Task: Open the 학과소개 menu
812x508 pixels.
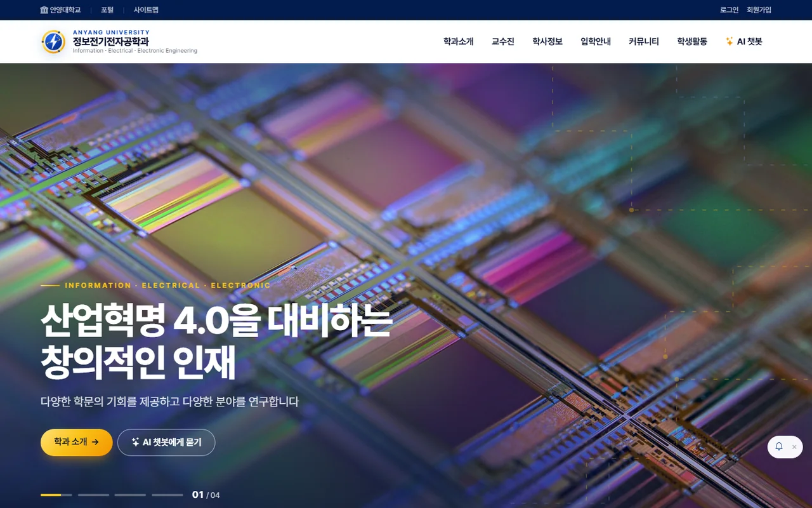Action: pos(459,42)
